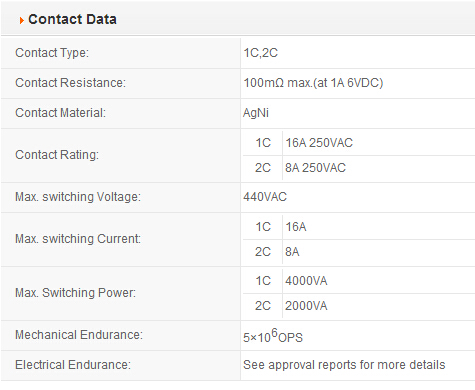Select the 100mΩ max. resistance value
The height and width of the screenshot is (390, 475).
coord(313,83)
